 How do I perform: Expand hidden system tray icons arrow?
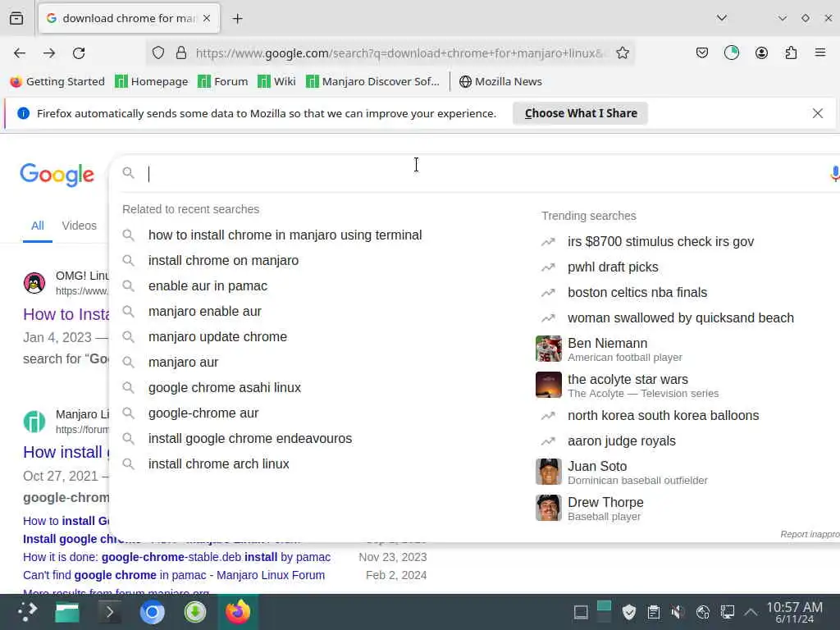pyautogui.click(x=751, y=612)
